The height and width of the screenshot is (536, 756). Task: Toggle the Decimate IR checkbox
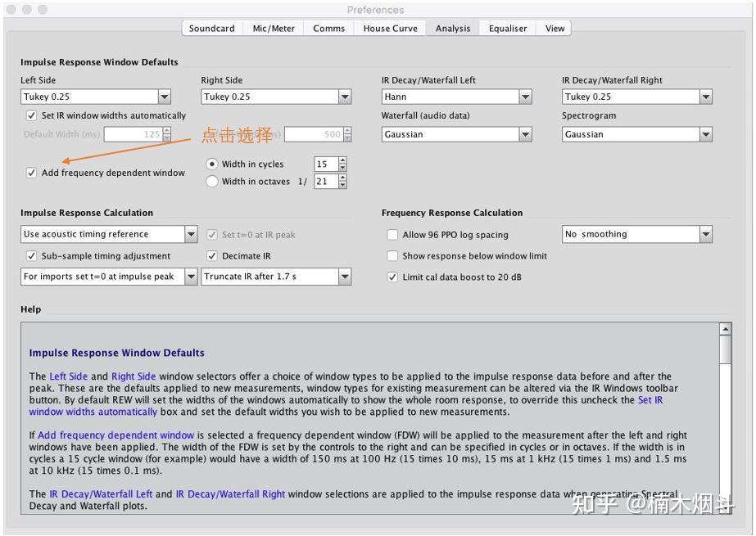point(211,255)
